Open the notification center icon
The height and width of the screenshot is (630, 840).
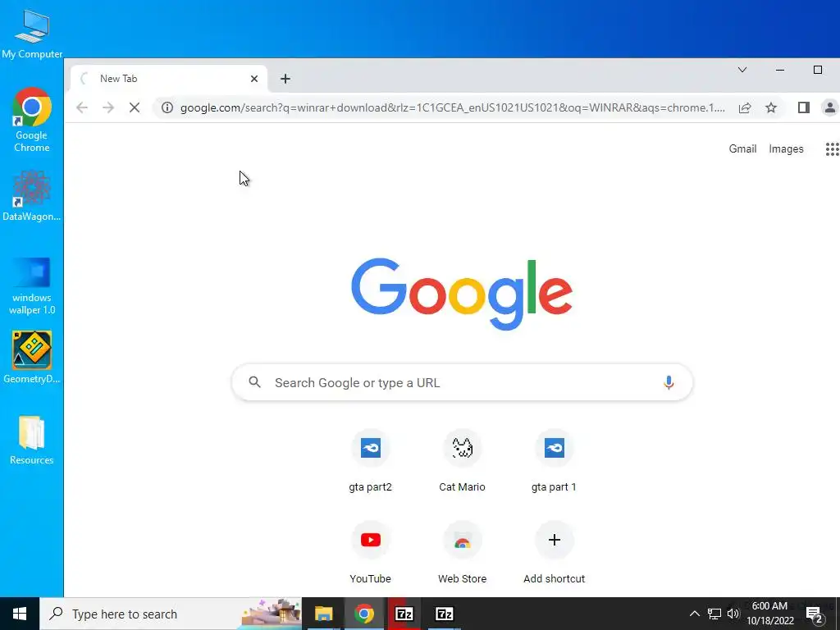coord(815,614)
